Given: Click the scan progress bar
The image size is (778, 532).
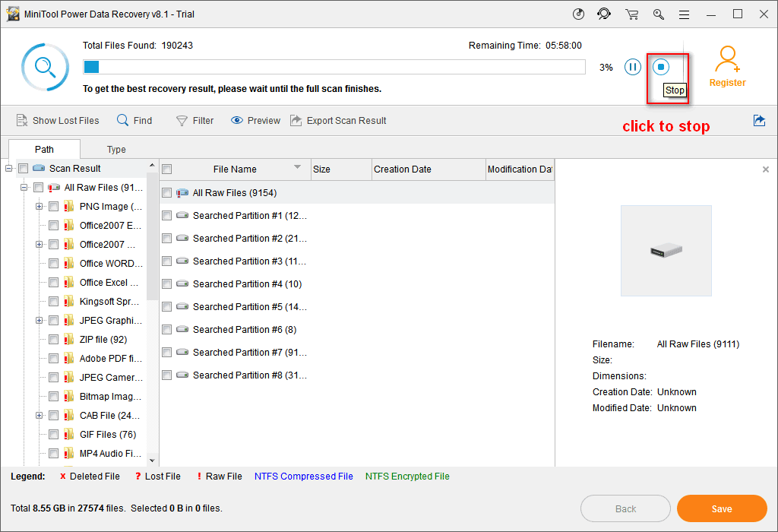Looking at the screenshot, I should [x=334, y=67].
